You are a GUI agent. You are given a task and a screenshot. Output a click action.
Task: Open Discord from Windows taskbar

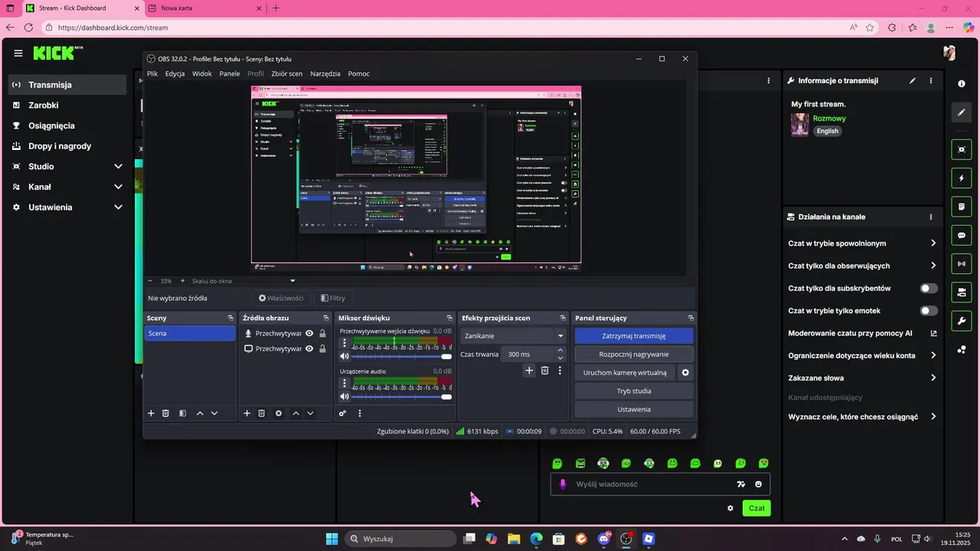pos(604,539)
